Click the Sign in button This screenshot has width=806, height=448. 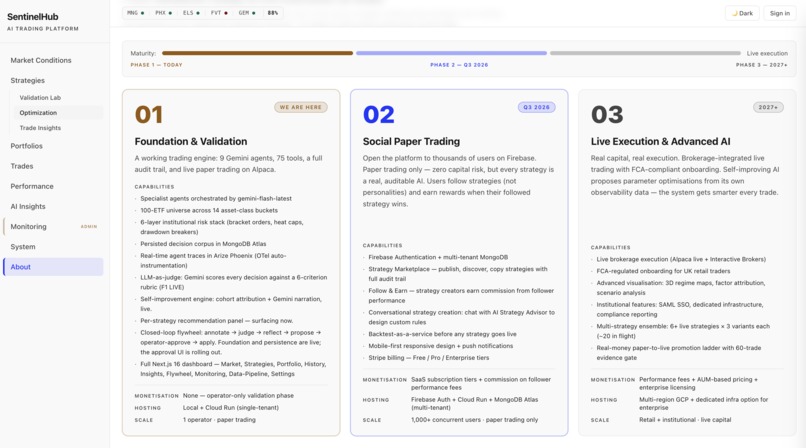780,13
